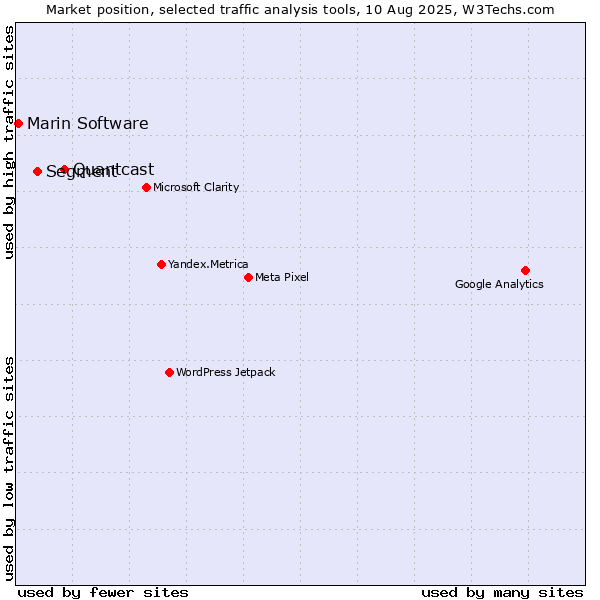Select the "Meta Pixel" label

coord(282,277)
